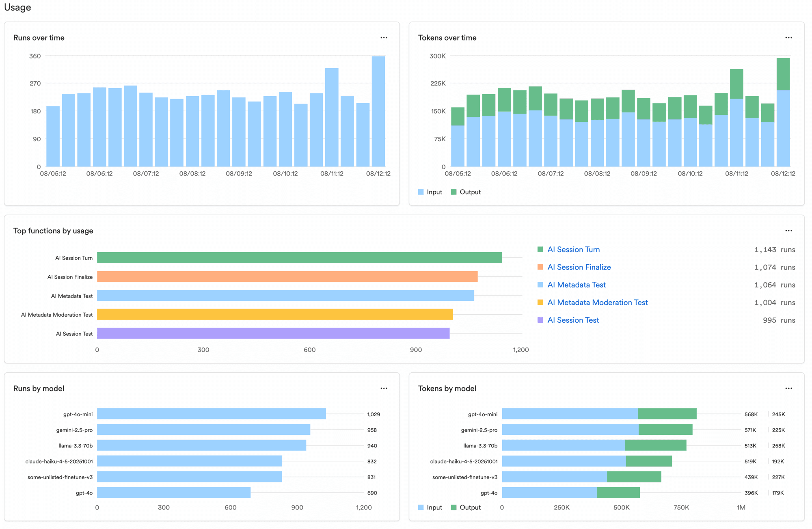Screen dimensions: 812x529
Task: Click the "995 runs" value
Action: point(779,320)
